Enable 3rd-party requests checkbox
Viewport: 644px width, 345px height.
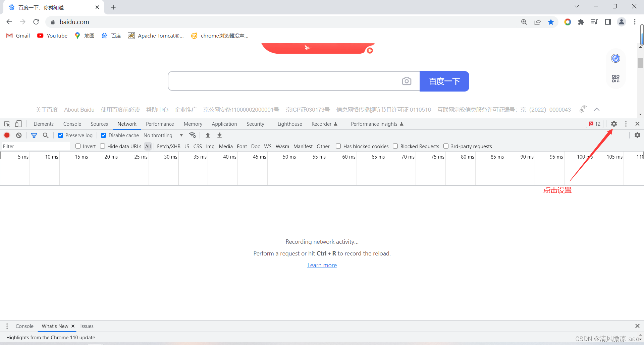click(446, 146)
